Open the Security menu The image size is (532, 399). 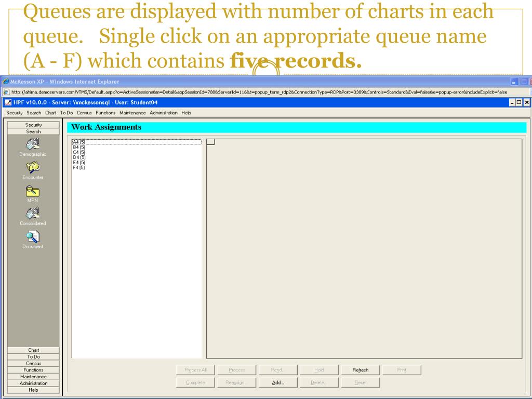pos(14,113)
